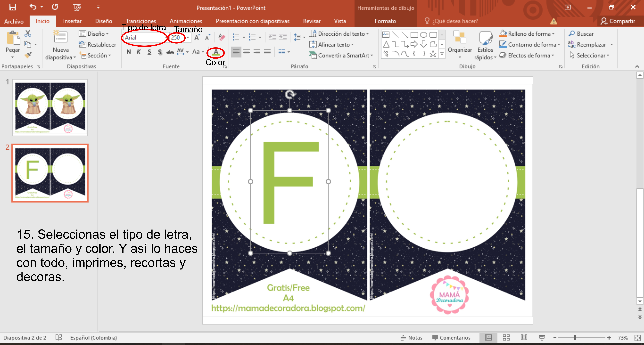
Task: Click the Clear Formatting eraser icon
Action: pyautogui.click(x=222, y=37)
